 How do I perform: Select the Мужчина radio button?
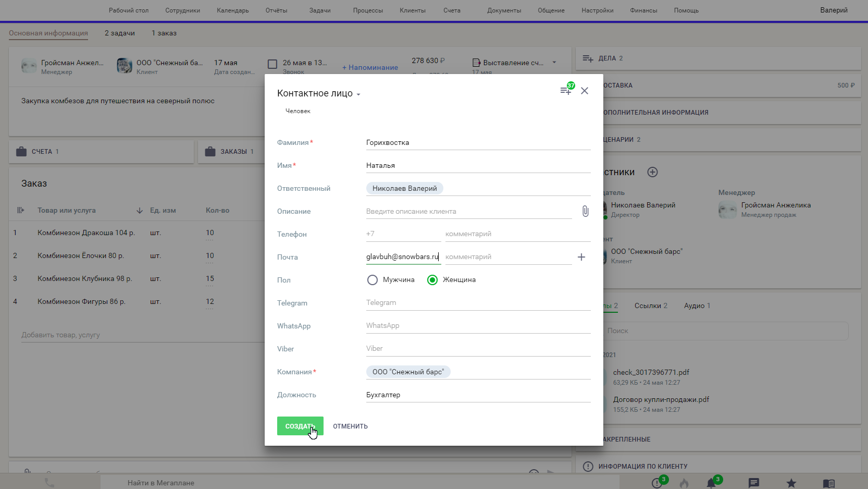[x=372, y=280]
